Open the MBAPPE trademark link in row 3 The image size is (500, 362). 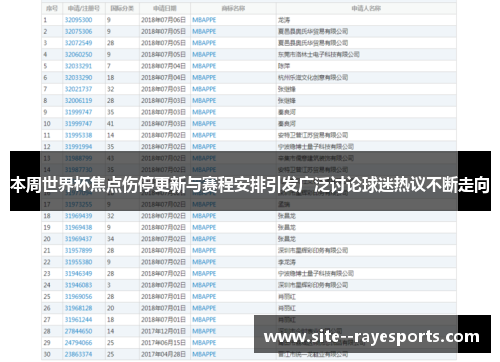pyautogui.click(x=204, y=43)
